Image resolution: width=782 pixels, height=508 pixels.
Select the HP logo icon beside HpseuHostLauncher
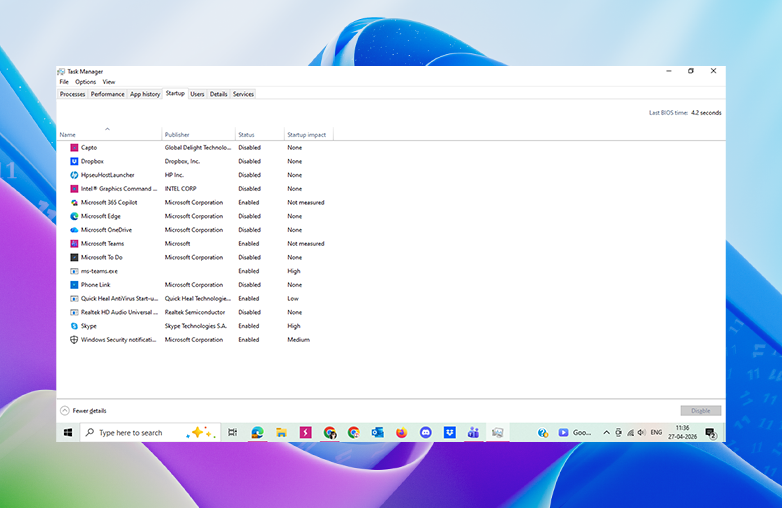pos(74,175)
